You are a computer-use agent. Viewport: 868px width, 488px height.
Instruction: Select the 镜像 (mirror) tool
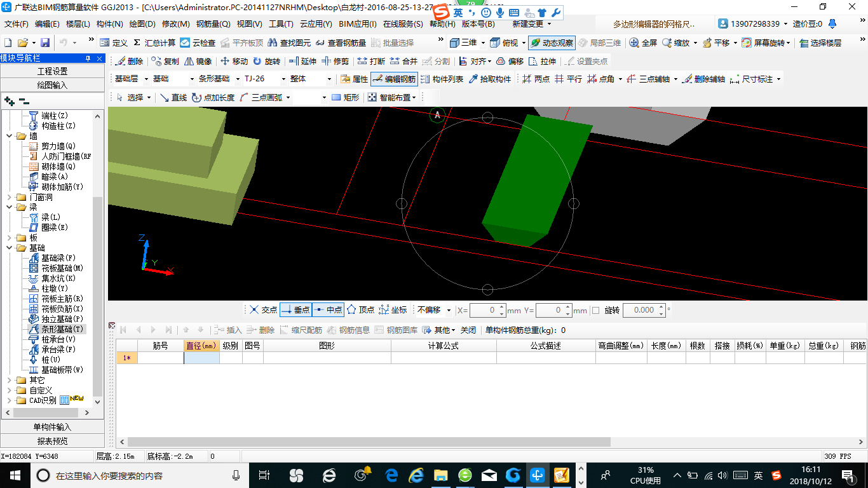click(198, 62)
